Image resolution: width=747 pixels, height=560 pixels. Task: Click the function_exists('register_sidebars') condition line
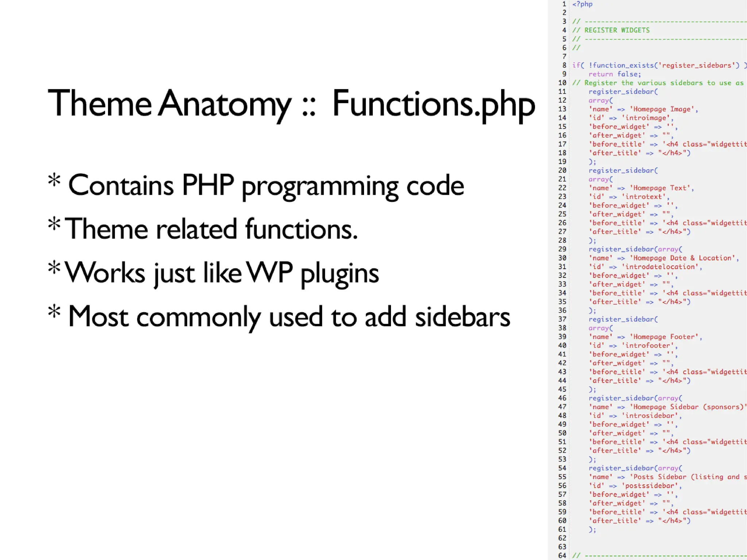[x=659, y=65]
